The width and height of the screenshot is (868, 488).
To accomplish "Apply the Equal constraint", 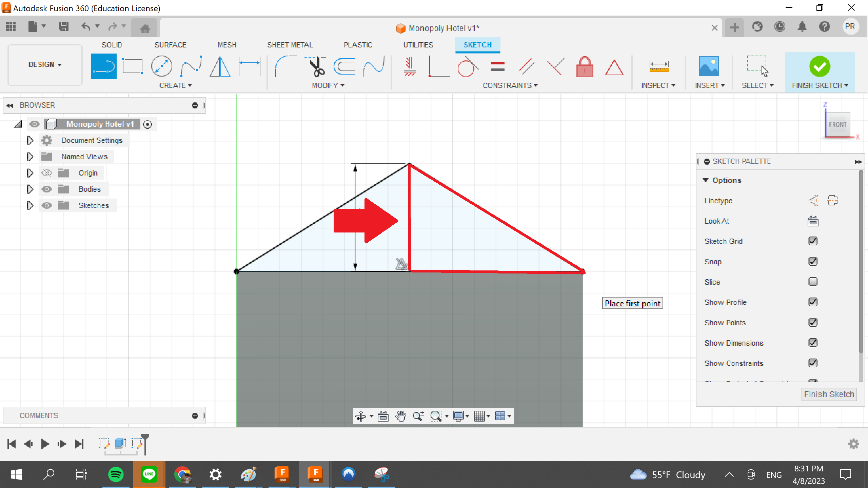I will [498, 67].
